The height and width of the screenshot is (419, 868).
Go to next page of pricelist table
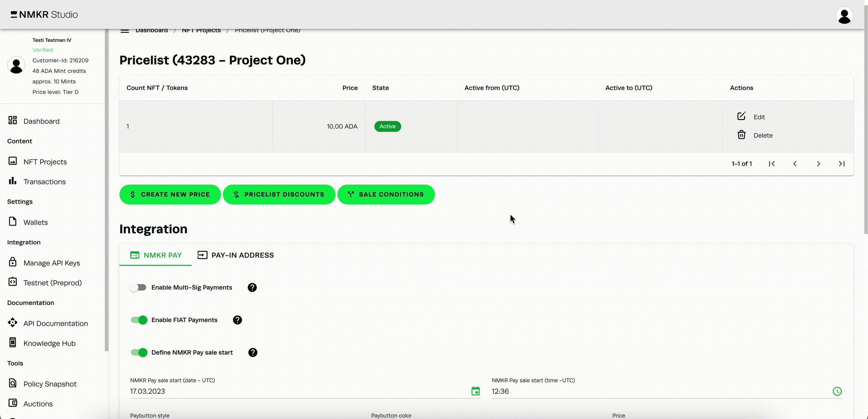818,164
